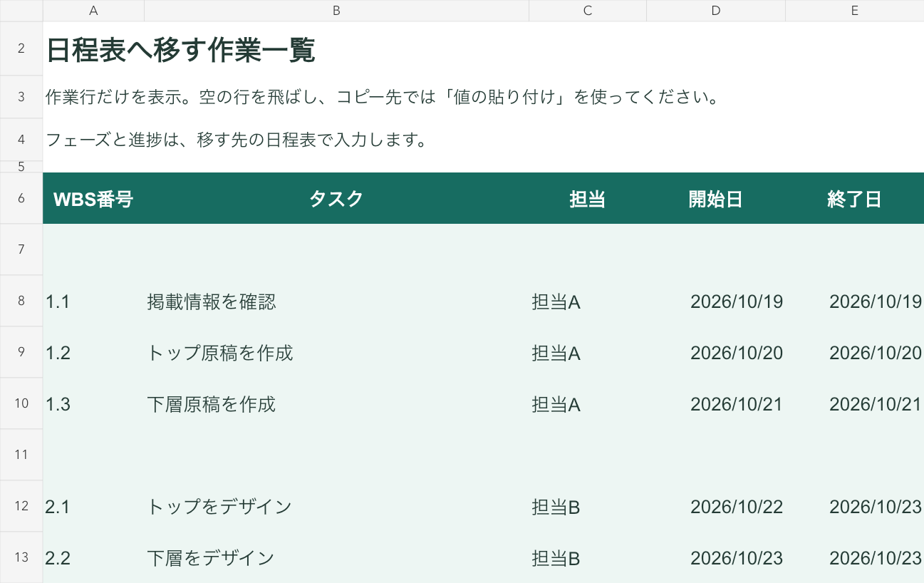Select start date 2026/10/22
Image resolution: width=924 pixels, height=583 pixels.
[716, 507]
